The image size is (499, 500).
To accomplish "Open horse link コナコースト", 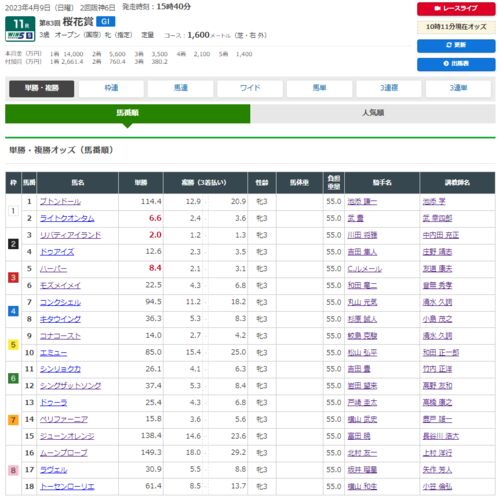I will (60, 336).
